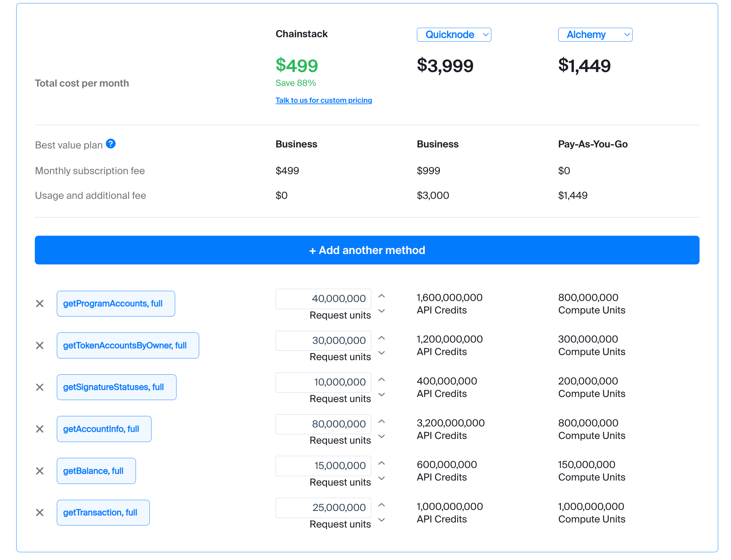Remove the getTransaction method row
The width and height of the screenshot is (731, 560).
point(40,513)
